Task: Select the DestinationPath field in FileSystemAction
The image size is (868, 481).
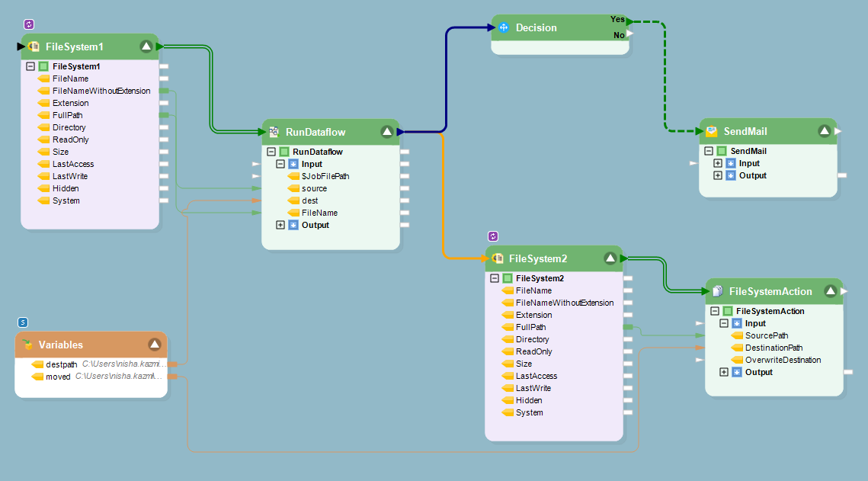Action: point(774,348)
